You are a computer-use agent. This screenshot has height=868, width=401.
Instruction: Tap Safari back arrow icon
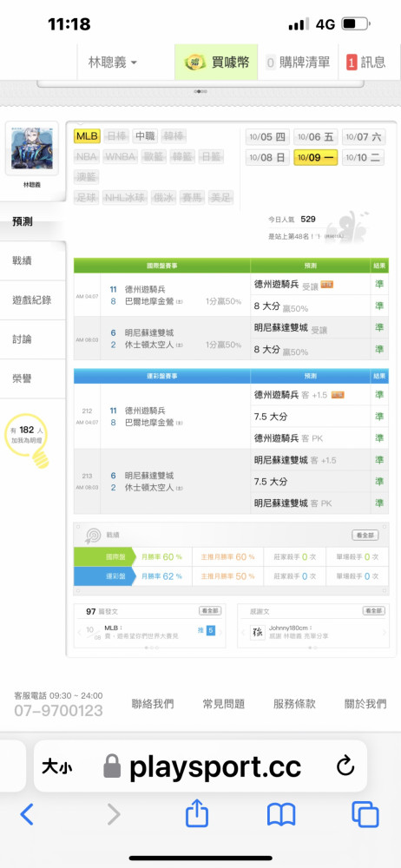[x=27, y=814]
